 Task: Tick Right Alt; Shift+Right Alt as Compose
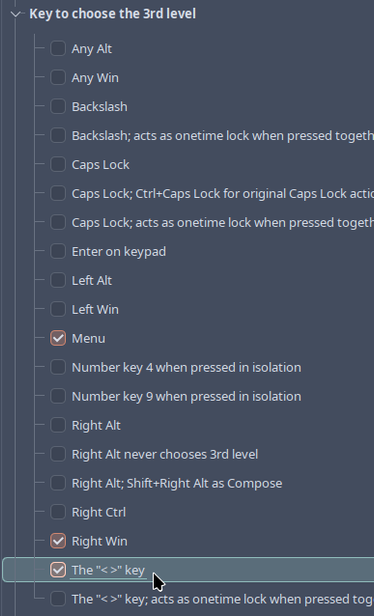[x=58, y=483]
